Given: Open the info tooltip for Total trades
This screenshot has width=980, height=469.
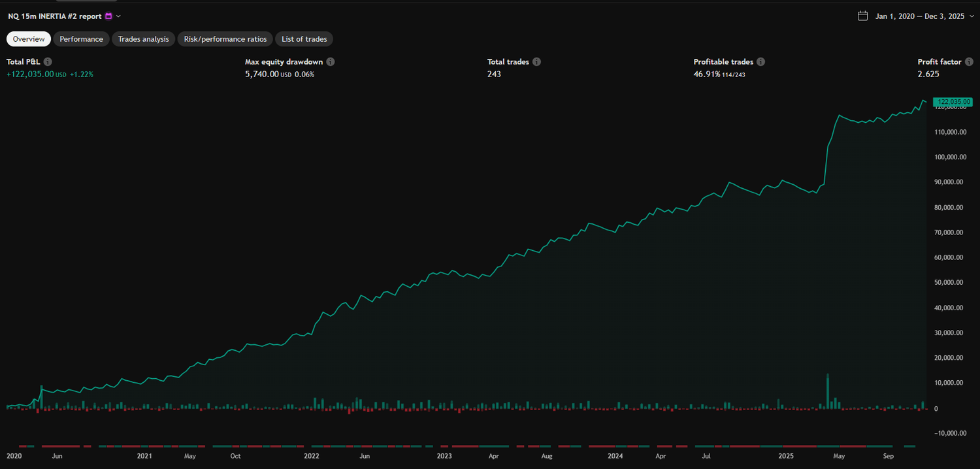Looking at the screenshot, I should (x=536, y=62).
